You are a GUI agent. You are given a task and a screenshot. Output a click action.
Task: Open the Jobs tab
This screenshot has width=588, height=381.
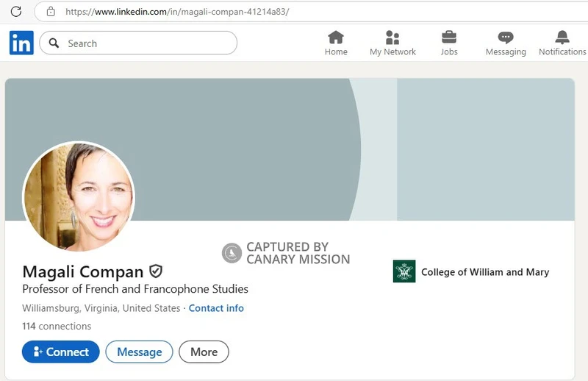point(449,43)
